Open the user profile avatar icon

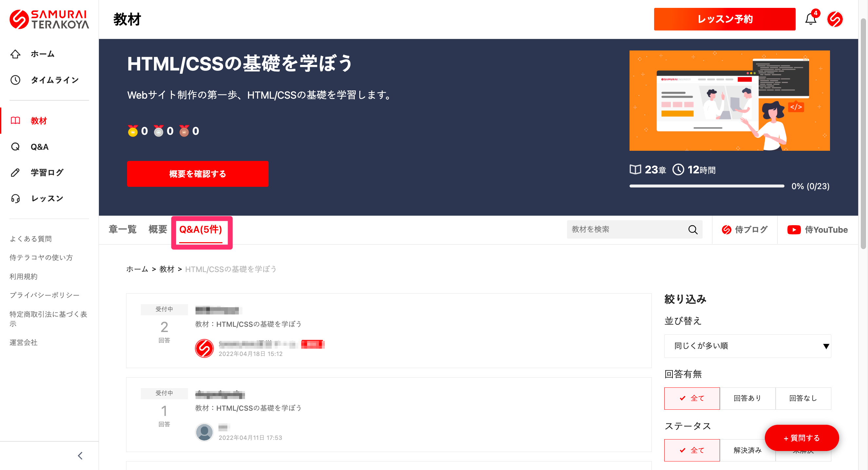835,19
